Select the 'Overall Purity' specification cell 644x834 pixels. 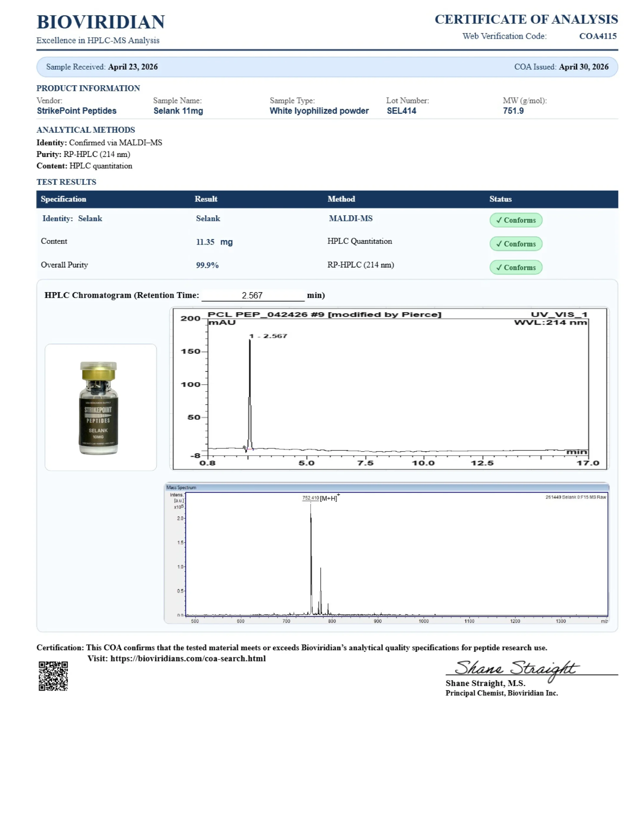coord(64,265)
